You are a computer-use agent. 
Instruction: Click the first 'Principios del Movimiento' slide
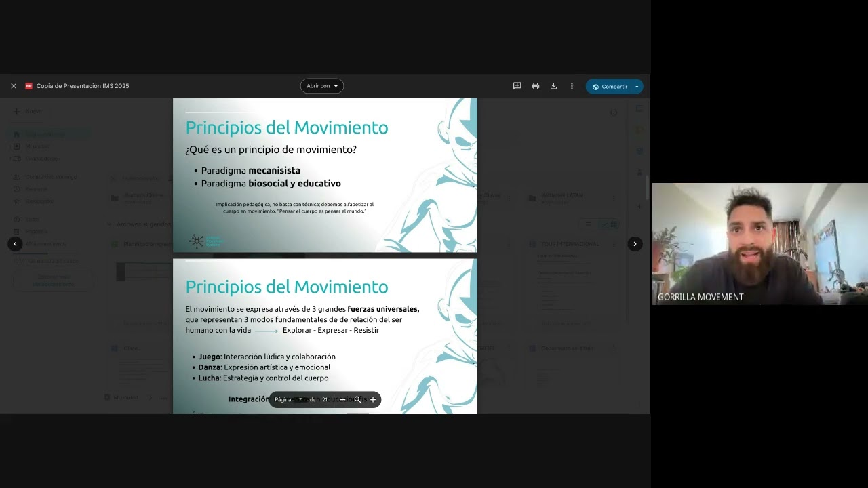pos(325,176)
